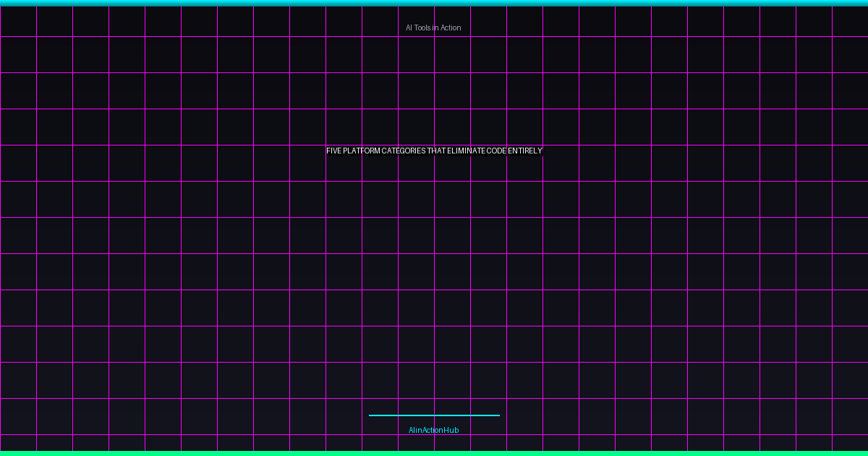This screenshot has width=868, height=456.
Task: Click the cyan bar along the top edge
Action: (x=434, y=3)
